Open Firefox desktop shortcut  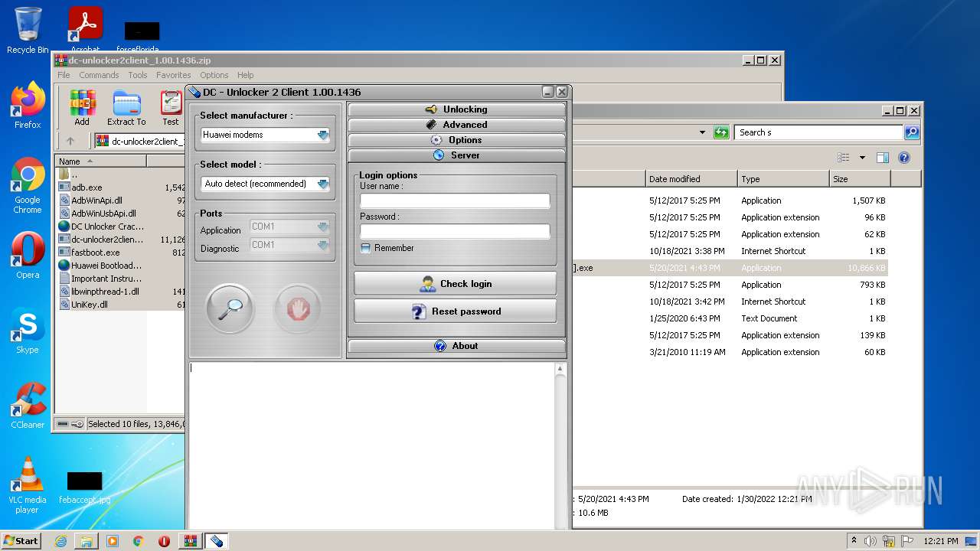tap(28, 106)
